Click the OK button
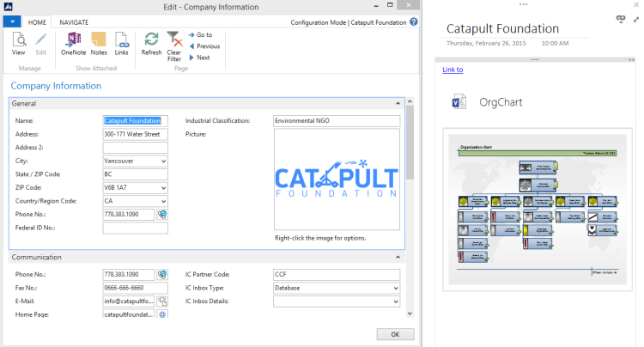644x347 pixels. [395, 334]
